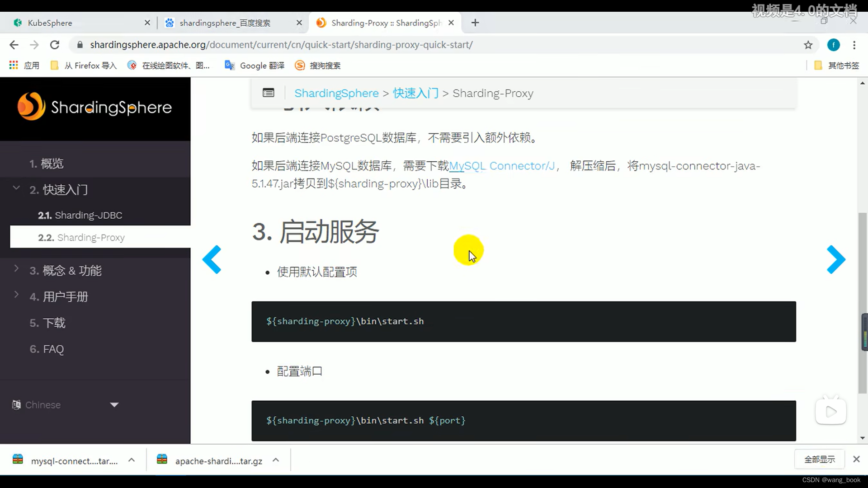Open the 应用 apps bookmark
Screen dimensions: 868x488
click(x=24, y=66)
